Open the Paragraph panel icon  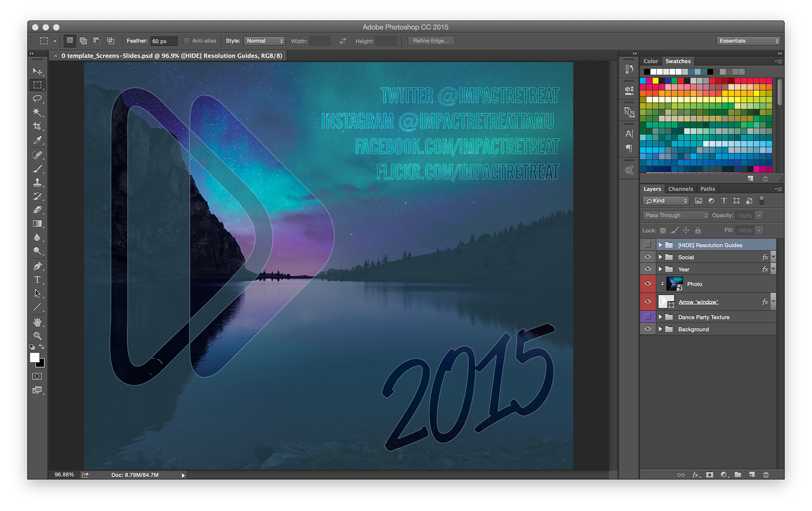click(629, 148)
